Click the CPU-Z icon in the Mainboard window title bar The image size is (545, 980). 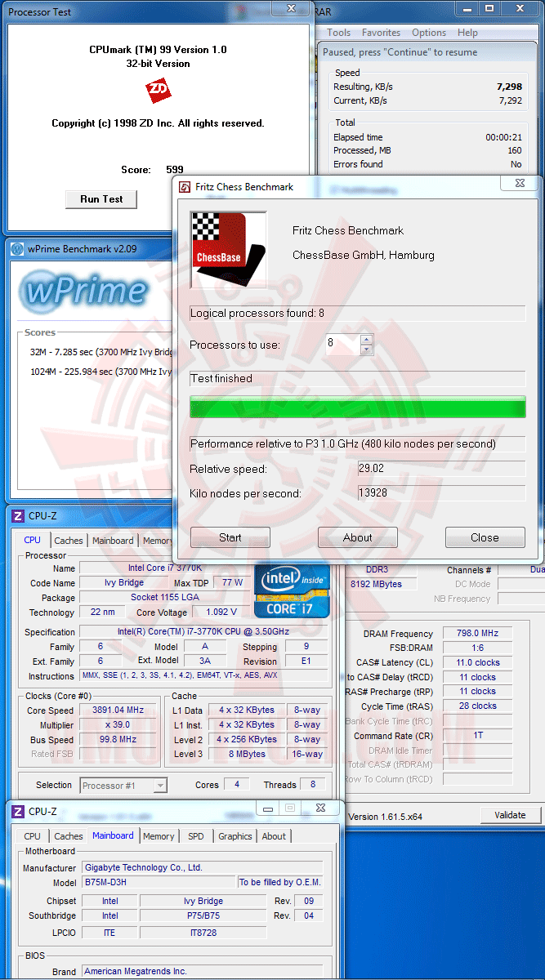pyautogui.click(x=18, y=812)
